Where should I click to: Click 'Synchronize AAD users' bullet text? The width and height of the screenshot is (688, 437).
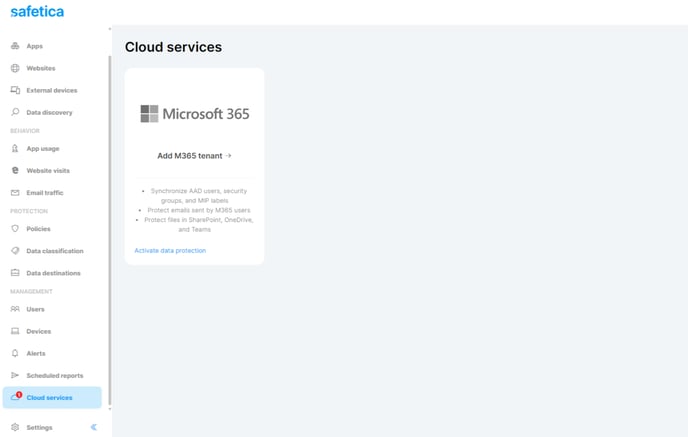tap(199, 196)
